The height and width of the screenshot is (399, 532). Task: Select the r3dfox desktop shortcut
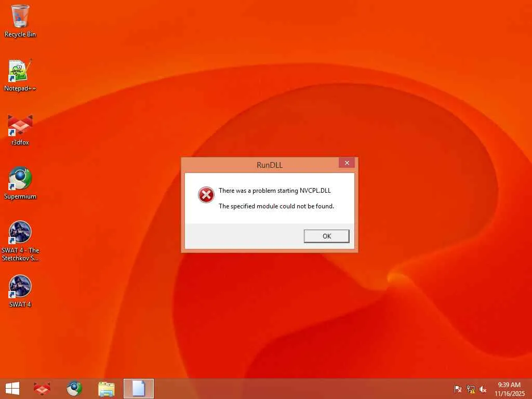[20, 129]
